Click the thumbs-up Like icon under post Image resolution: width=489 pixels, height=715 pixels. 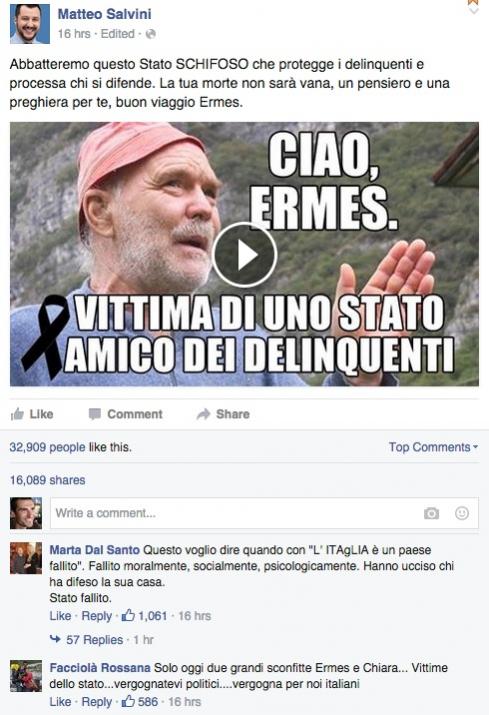(17, 414)
